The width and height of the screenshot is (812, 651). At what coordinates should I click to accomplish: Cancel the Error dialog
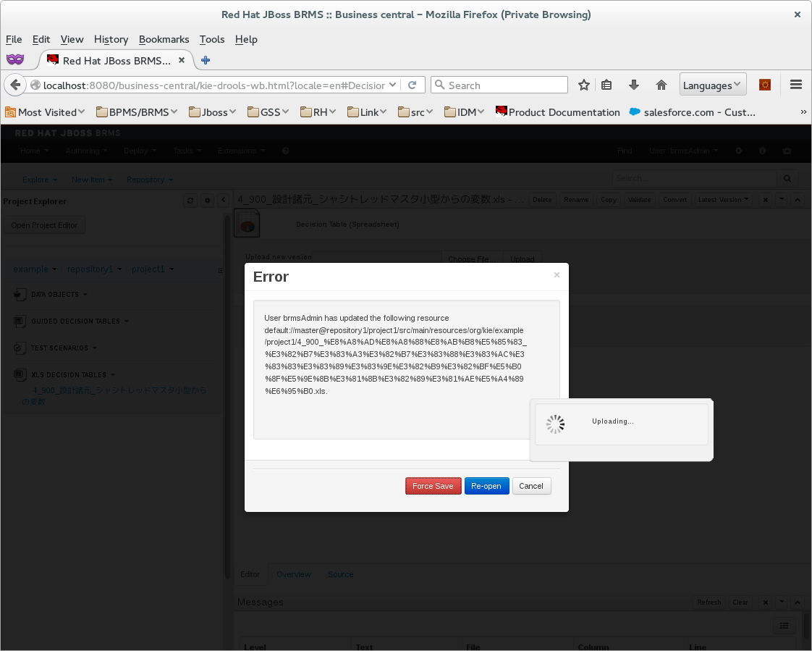531,486
